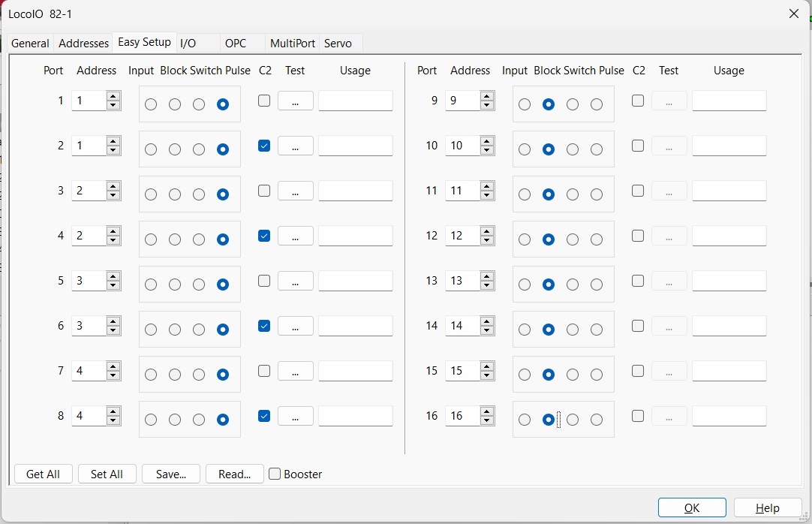Click the Port 1 Test '...' button
The image size is (812, 524).
coord(296,101)
